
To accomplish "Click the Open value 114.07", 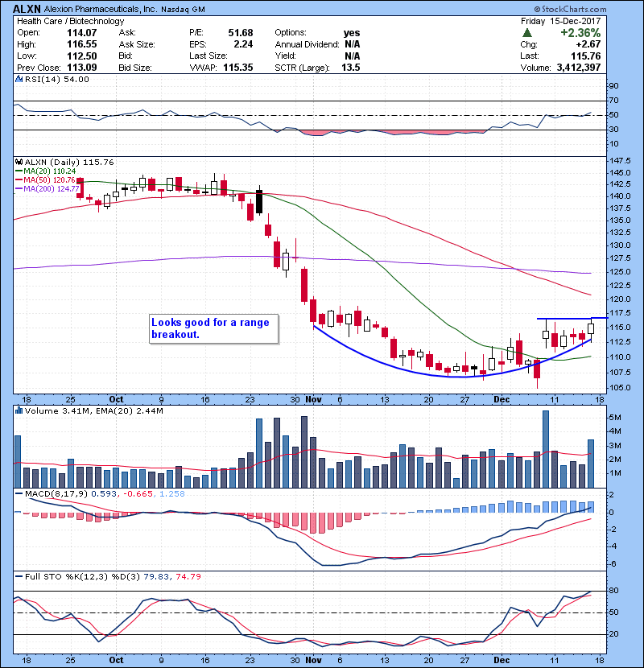I will pyautogui.click(x=82, y=33).
